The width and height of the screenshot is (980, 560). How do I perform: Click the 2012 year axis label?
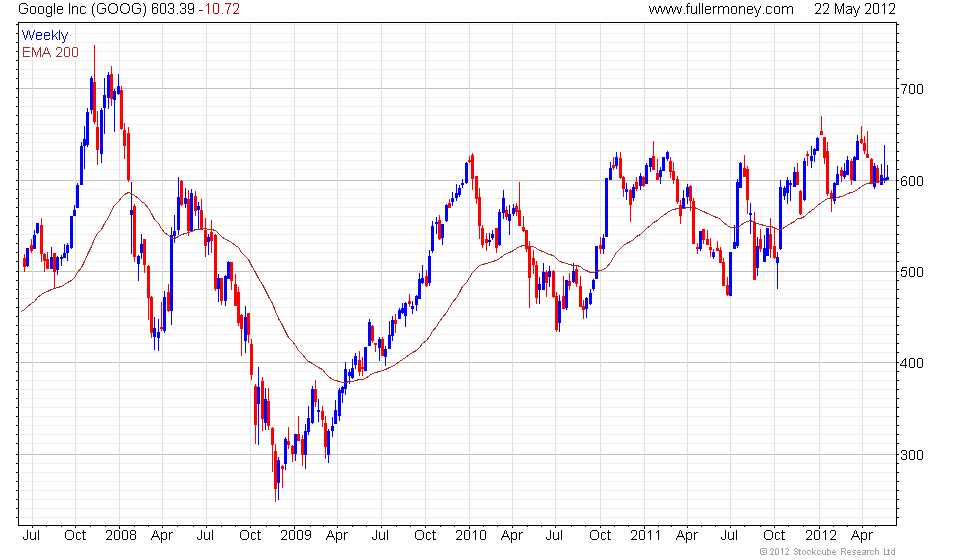coord(821,536)
